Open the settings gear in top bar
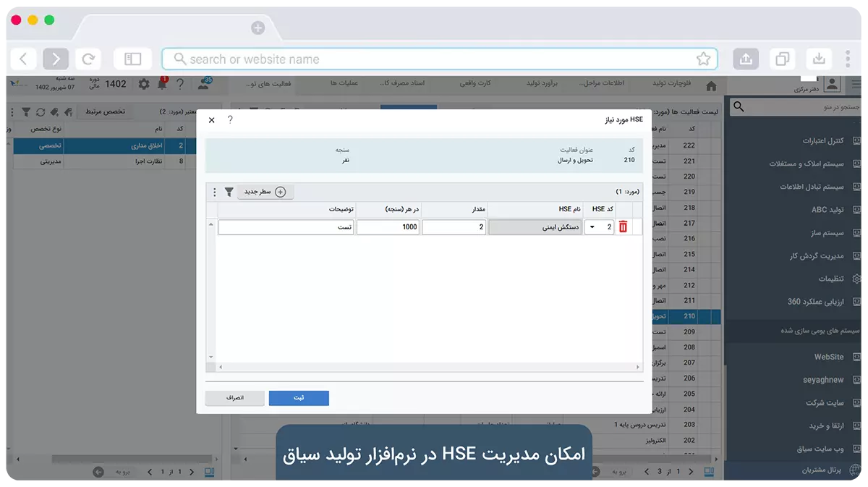The width and height of the screenshot is (868, 487). (144, 84)
